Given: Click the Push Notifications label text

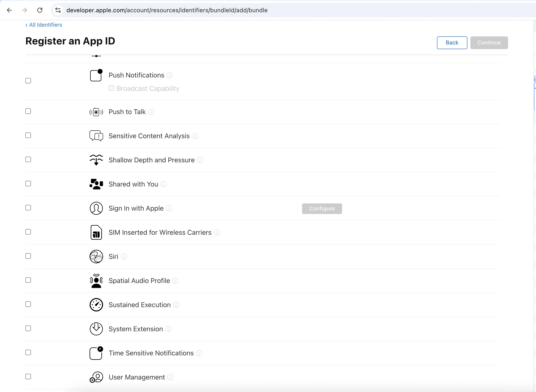Looking at the screenshot, I should click(136, 75).
